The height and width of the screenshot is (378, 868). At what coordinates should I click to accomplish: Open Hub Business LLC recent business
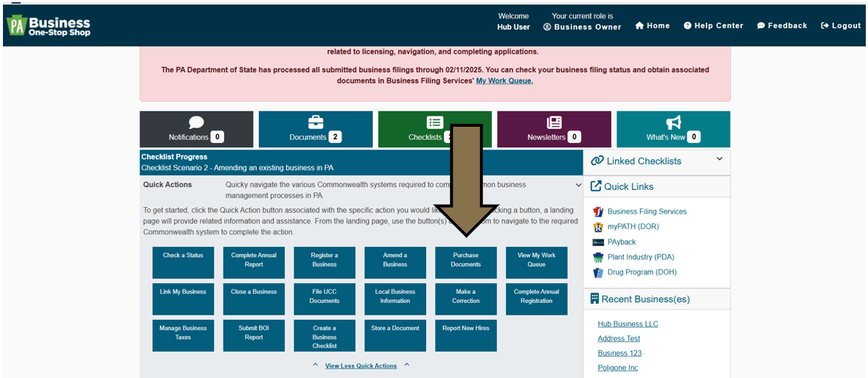628,323
